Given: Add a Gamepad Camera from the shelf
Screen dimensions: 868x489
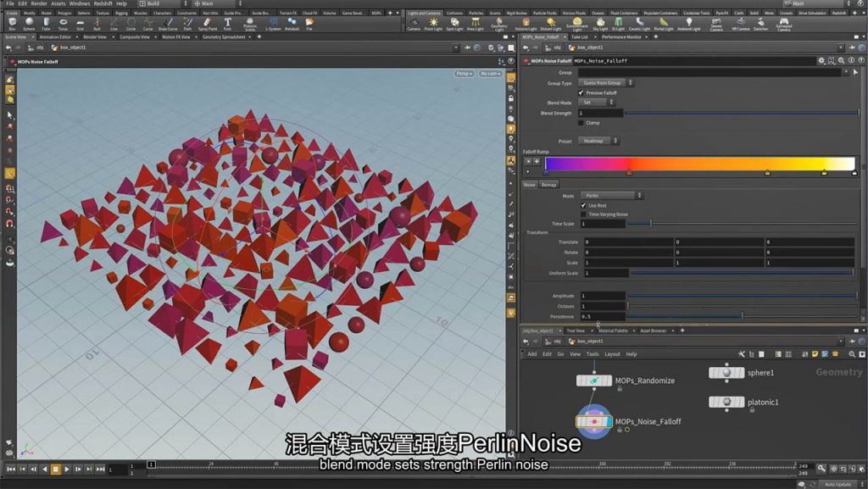Looking at the screenshot, I should pyautogui.click(x=783, y=24).
